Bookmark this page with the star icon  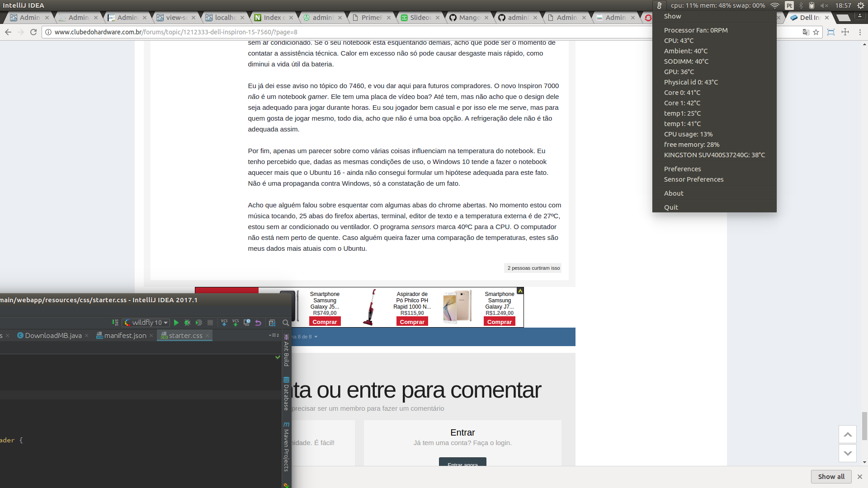[816, 32]
